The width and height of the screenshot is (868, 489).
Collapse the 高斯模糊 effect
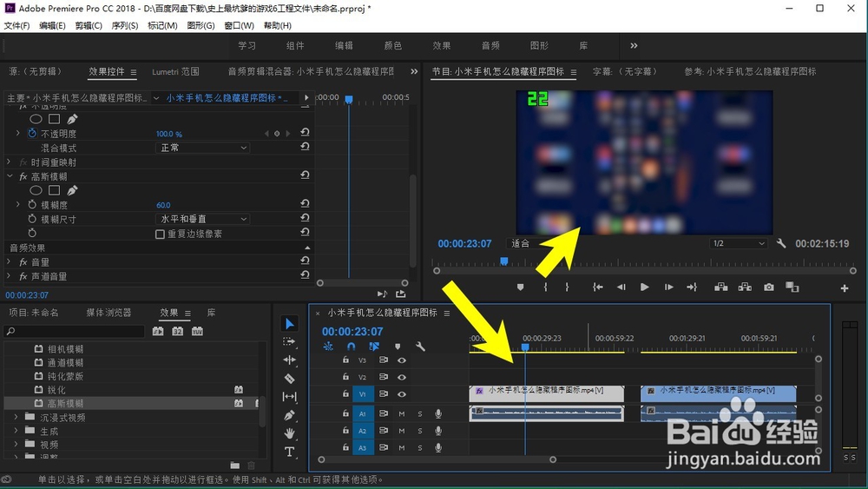pyautogui.click(x=10, y=176)
